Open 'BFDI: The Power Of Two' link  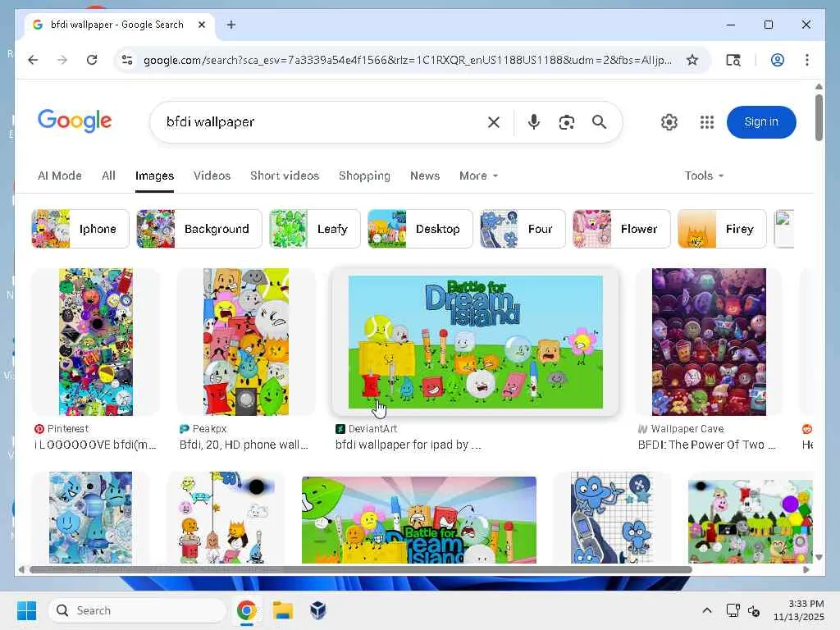coord(706,445)
